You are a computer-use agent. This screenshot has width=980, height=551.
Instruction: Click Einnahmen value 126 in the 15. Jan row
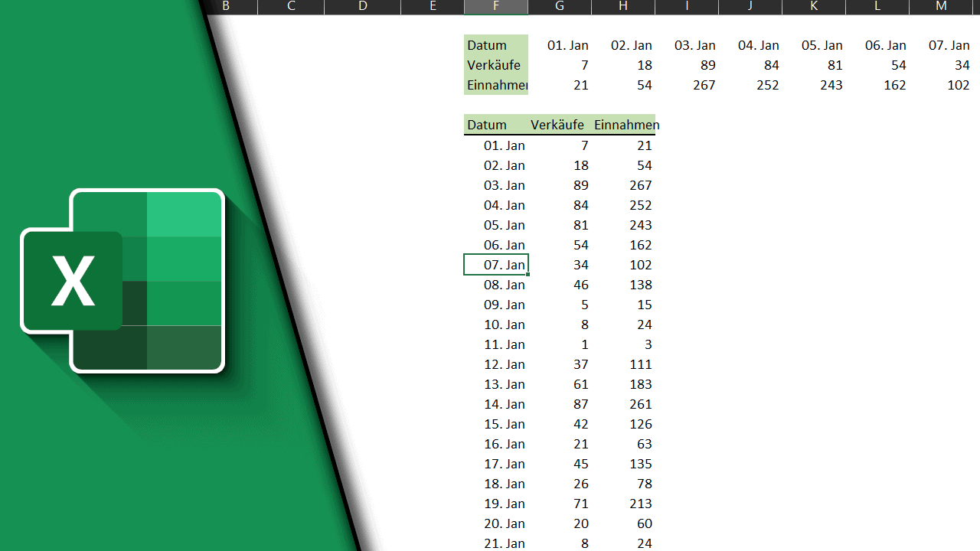click(640, 424)
